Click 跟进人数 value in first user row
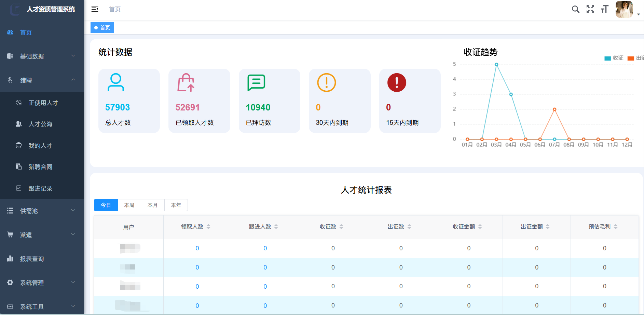The image size is (644, 315). click(x=265, y=248)
